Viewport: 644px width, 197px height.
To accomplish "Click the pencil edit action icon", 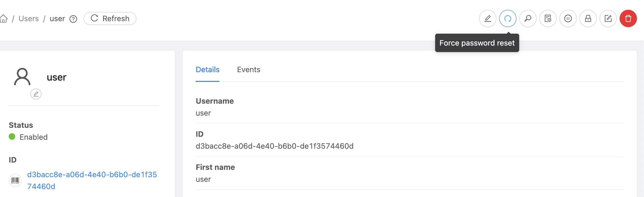I will (487, 18).
